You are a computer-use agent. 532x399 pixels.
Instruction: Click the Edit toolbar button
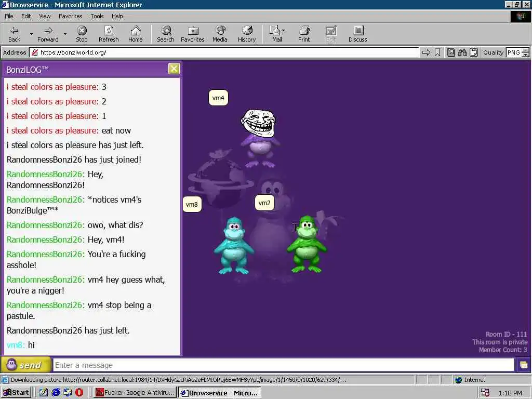331,34
